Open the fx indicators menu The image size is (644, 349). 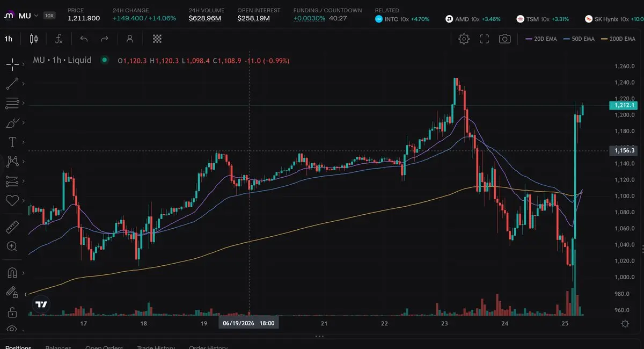59,39
